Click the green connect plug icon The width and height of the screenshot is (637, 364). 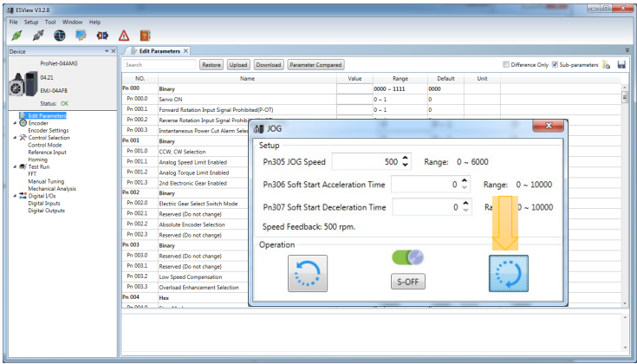coord(16,36)
